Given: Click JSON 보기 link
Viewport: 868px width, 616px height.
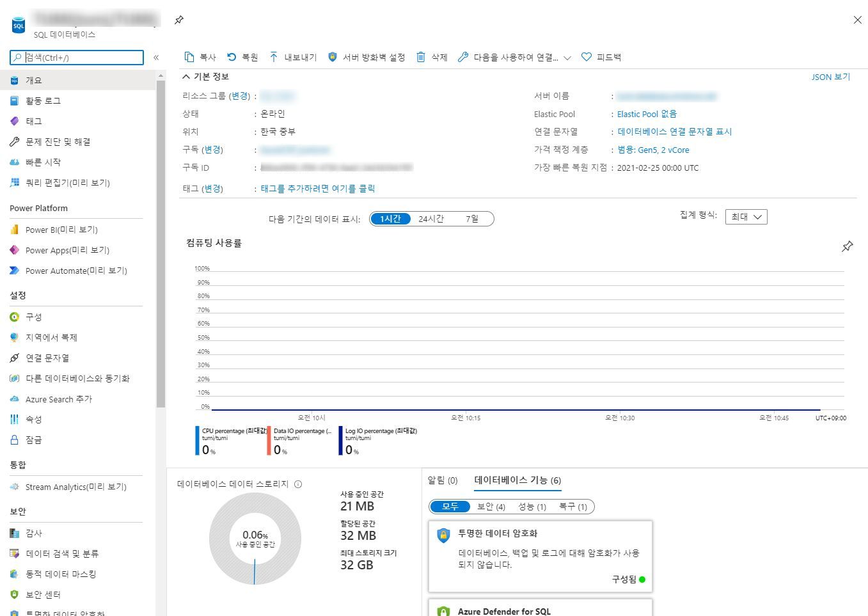Looking at the screenshot, I should click(831, 77).
